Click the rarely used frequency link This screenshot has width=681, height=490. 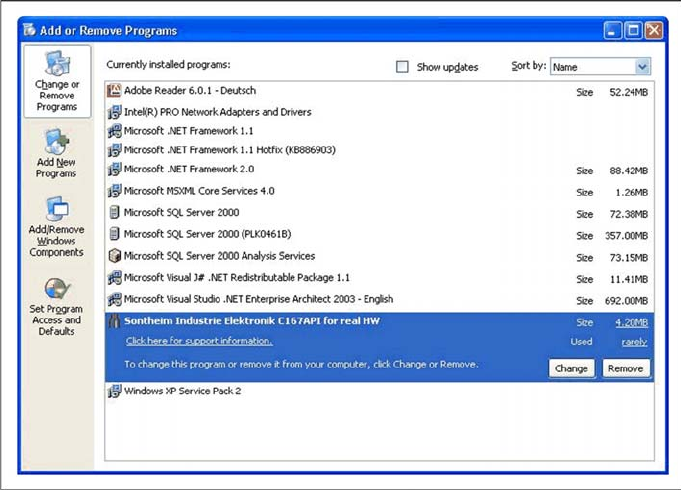(x=633, y=342)
